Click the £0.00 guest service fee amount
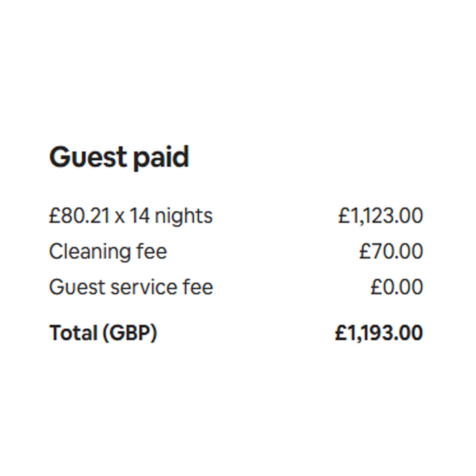 point(397,287)
